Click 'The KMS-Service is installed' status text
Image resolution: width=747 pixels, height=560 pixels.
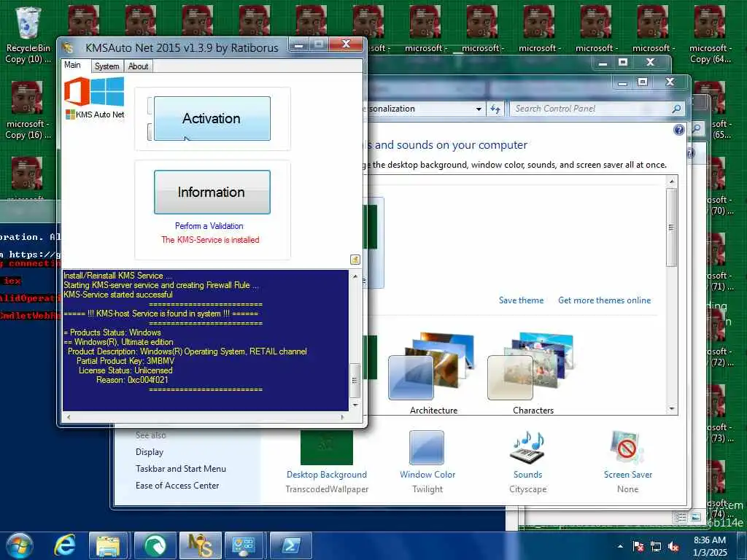click(210, 239)
